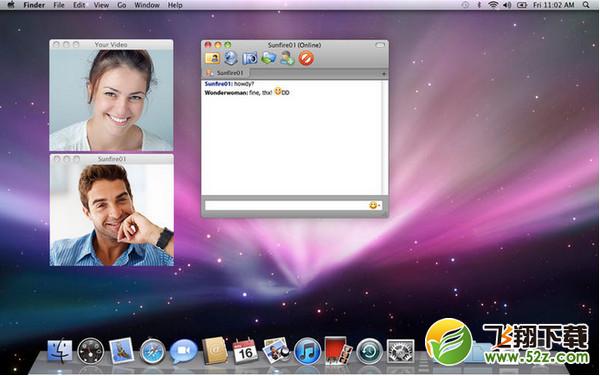Image resolution: width=600 pixels, height=376 pixels.
Task: Launch Mail from the Dock
Action: [x=121, y=350]
